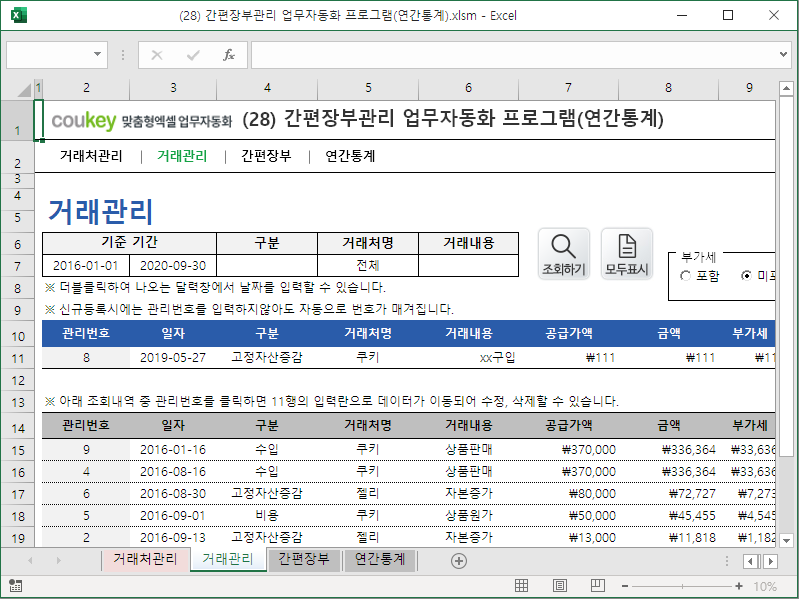Click 거래관리 green navigation link
The width and height of the screenshot is (799, 599).
(182, 156)
